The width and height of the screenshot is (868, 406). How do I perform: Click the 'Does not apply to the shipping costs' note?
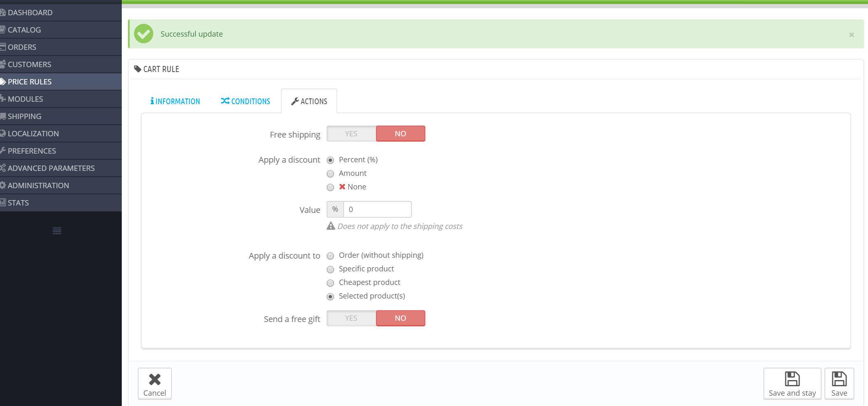pos(400,226)
